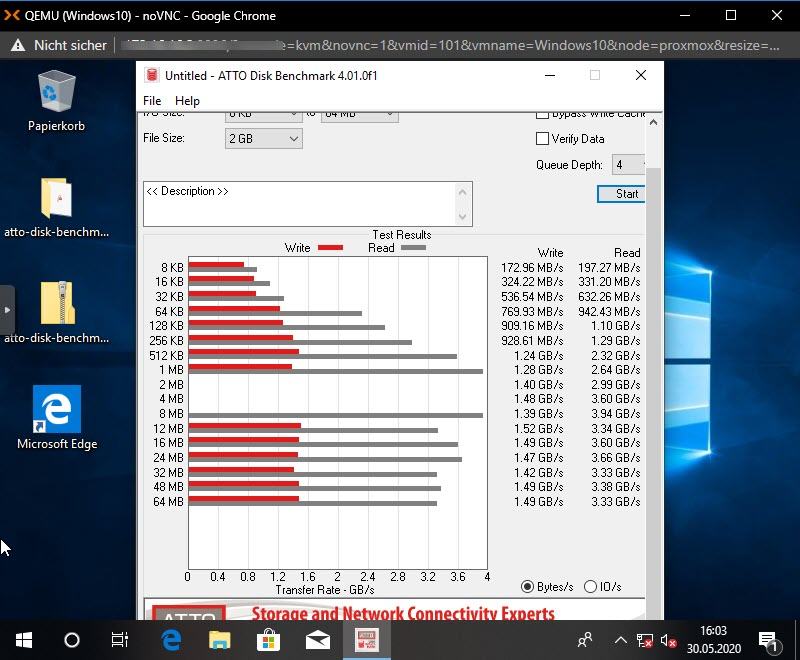Click the muted volume tray icon
The width and height of the screenshot is (800, 660).
pos(668,640)
